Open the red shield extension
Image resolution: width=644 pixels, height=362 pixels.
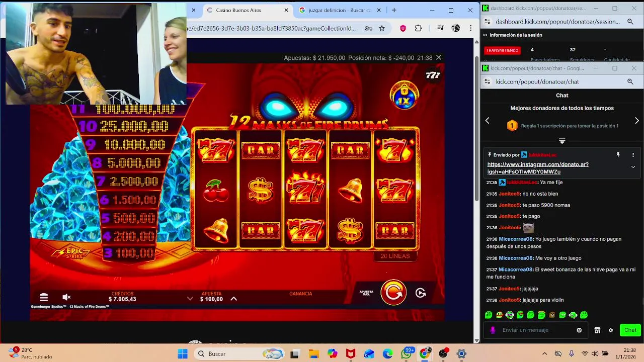[403, 28]
